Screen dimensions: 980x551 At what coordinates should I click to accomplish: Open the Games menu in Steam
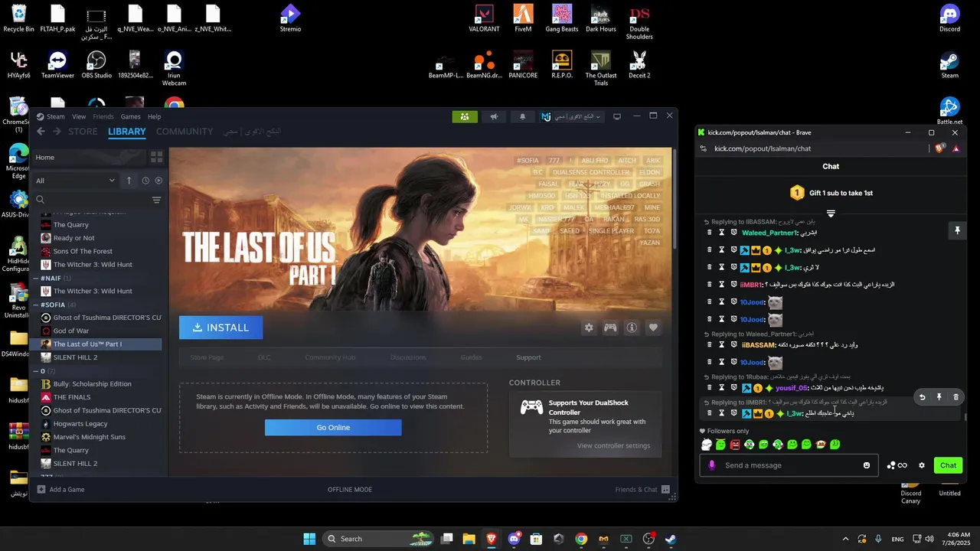(x=130, y=116)
